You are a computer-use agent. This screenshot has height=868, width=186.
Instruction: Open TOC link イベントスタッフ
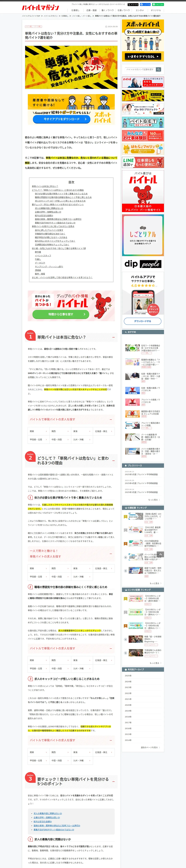(43, 256)
